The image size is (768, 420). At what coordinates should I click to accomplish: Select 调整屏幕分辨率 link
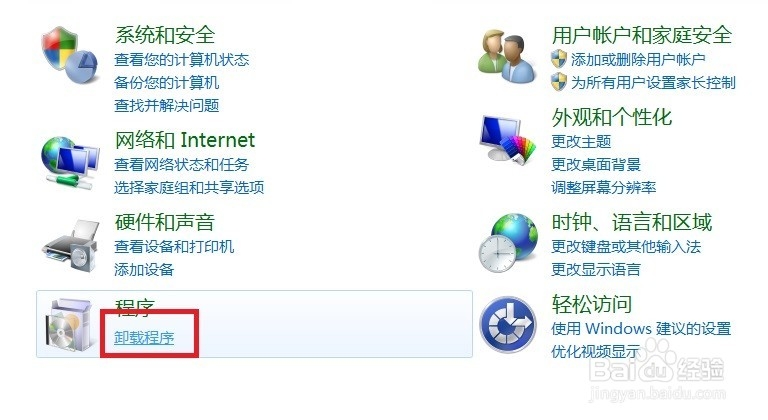tap(603, 187)
